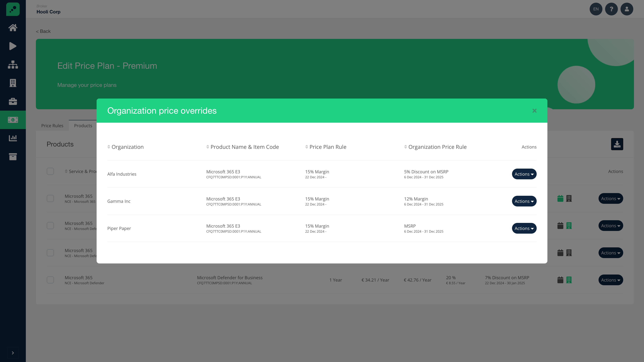Sort by Price Plan Rule column
This screenshot has height=362, width=644.
(x=326, y=147)
